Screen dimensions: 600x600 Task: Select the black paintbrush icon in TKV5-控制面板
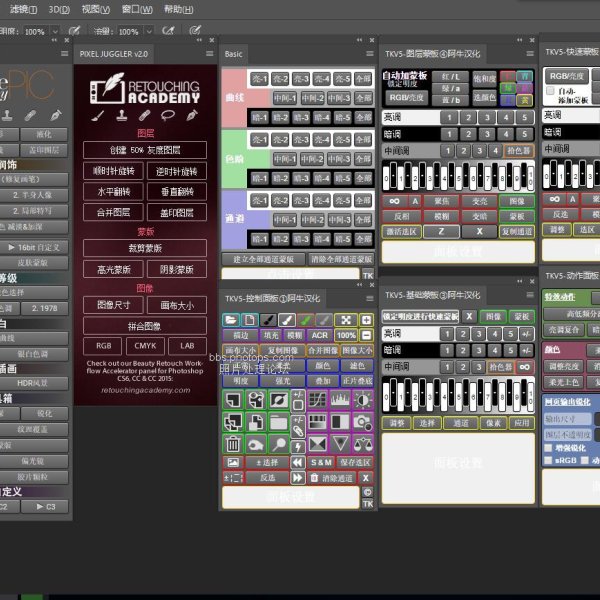pyautogui.click(x=268, y=320)
